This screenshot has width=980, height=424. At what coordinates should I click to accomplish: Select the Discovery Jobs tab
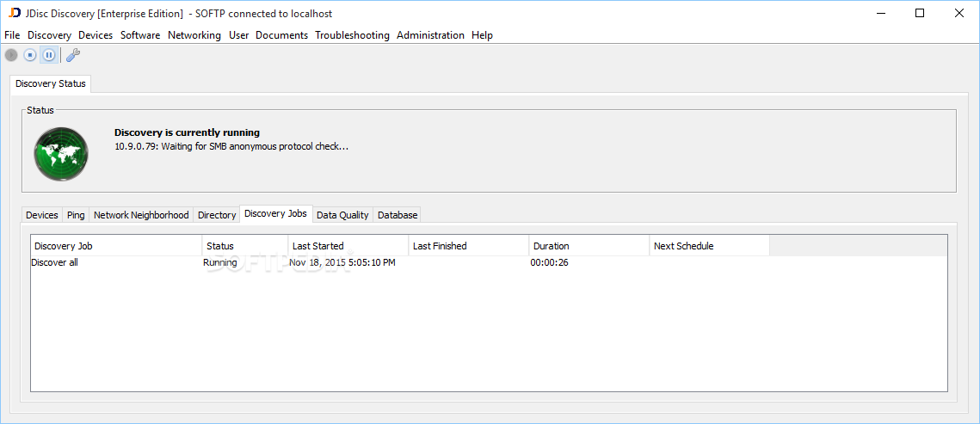tap(275, 213)
